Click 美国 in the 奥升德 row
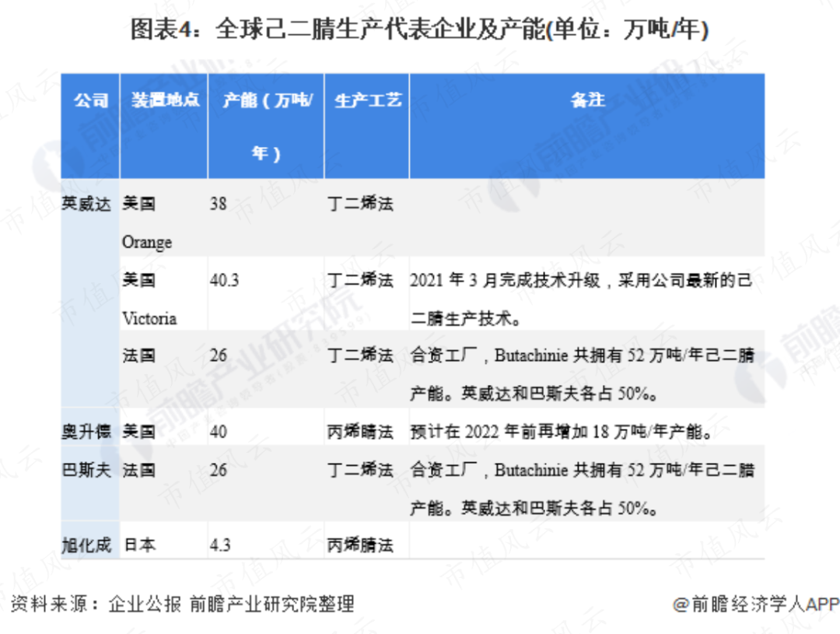 tap(138, 432)
